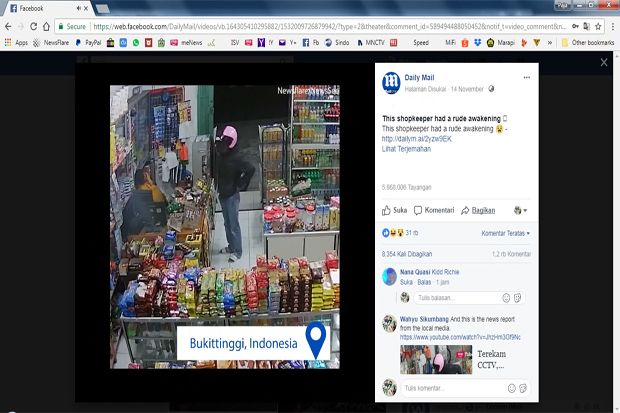620x413 pixels.
Task: Open the PayPal bookmark
Action: click(x=89, y=43)
